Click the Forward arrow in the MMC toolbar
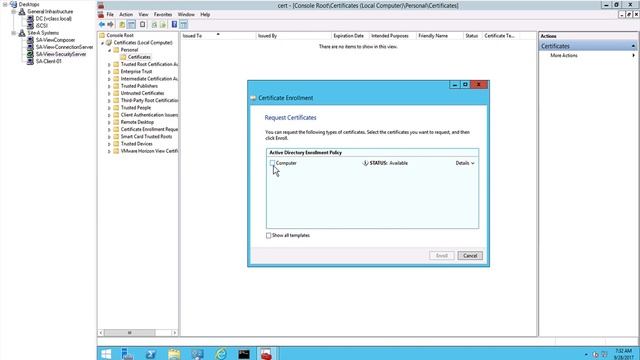The height and width of the screenshot is (360, 640). pyautogui.click(x=110, y=24)
